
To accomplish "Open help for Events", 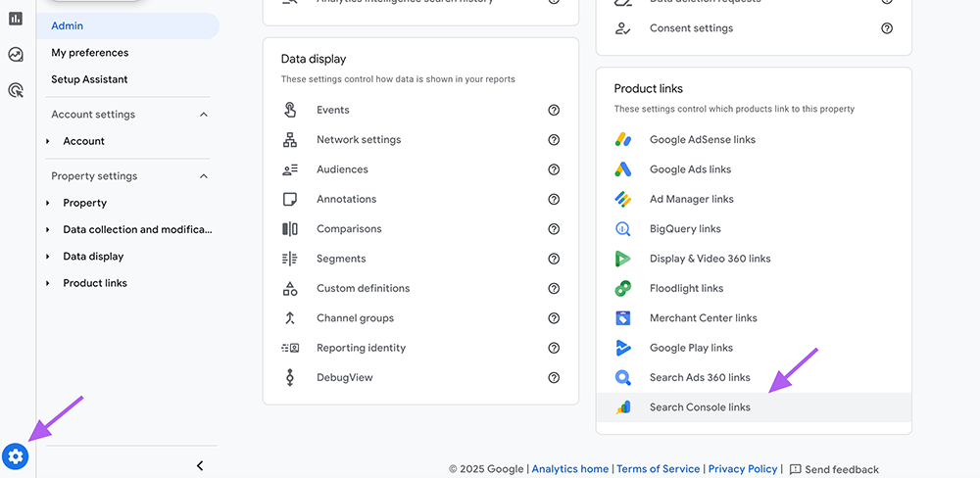I will point(554,110).
